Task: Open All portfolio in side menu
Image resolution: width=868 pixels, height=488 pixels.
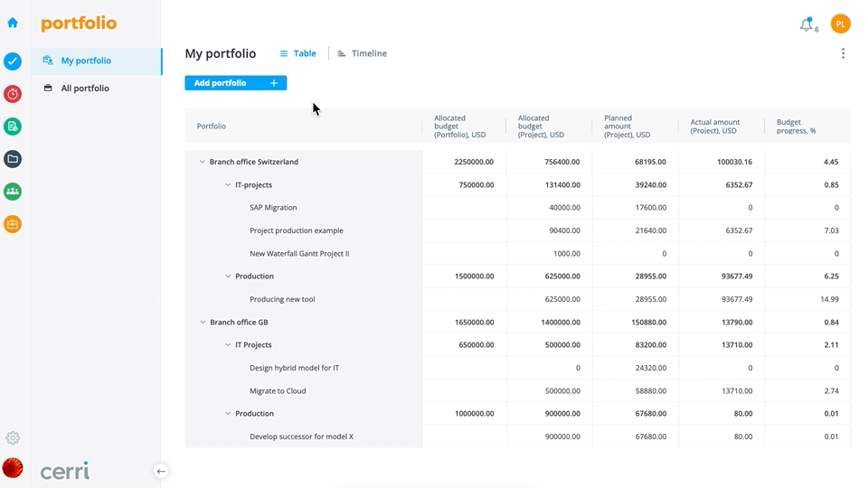Action: click(x=85, y=89)
